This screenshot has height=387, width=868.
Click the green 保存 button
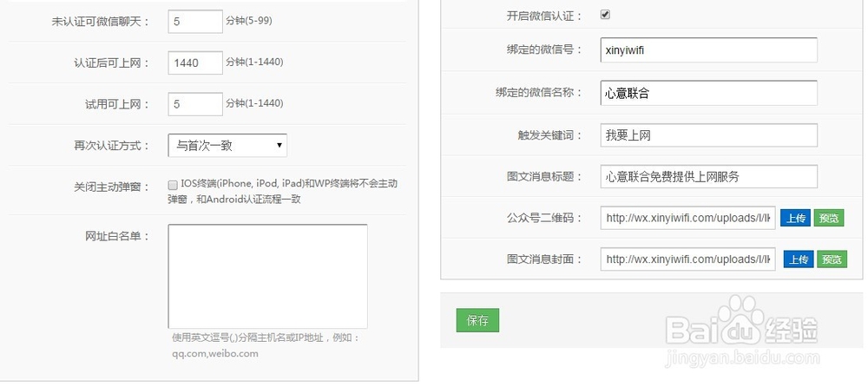(477, 320)
